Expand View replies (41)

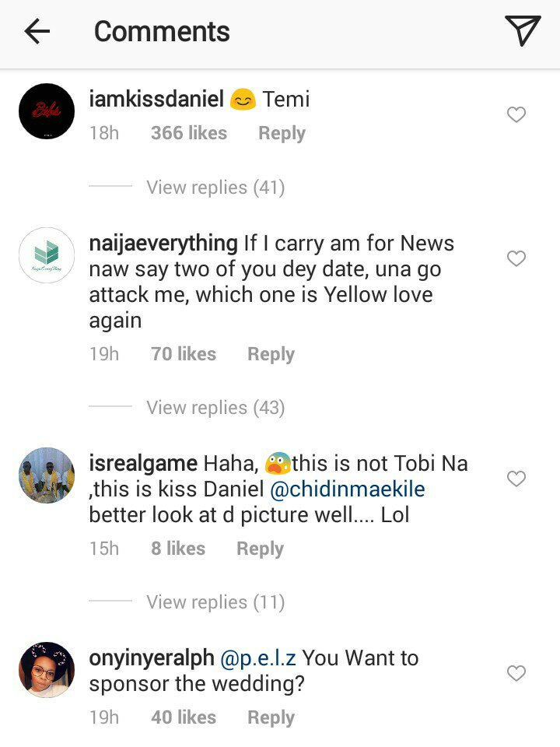pyautogui.click(x=215, y=188)
